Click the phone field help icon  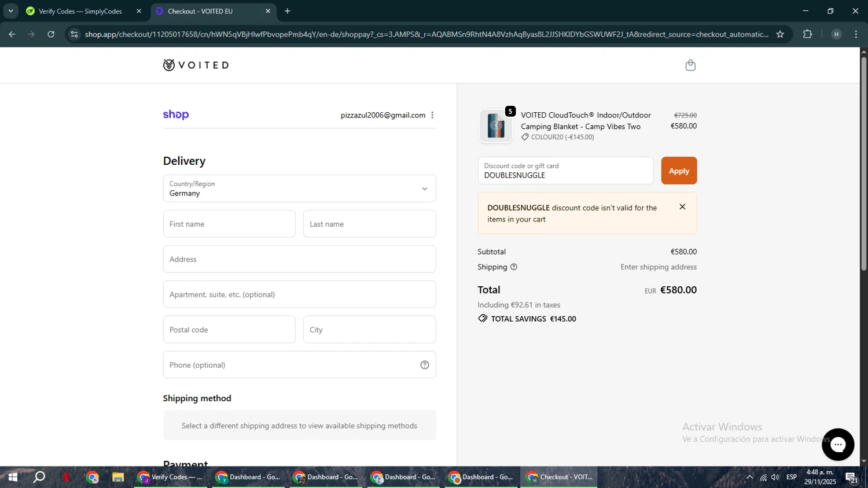(425, 365)
